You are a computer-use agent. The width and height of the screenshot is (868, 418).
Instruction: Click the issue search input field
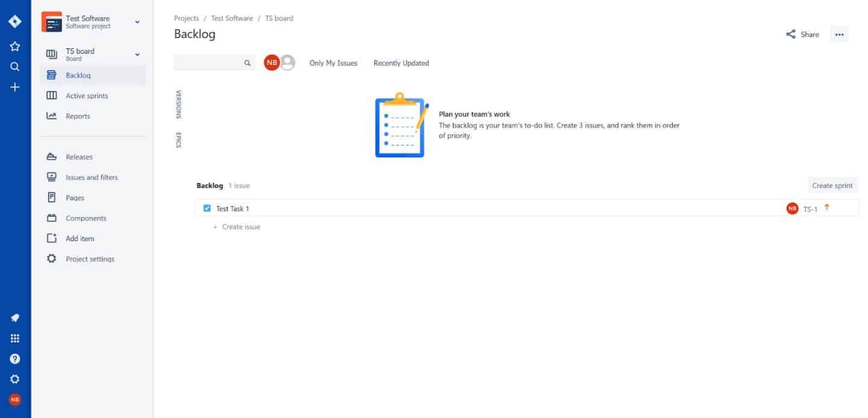pyautogui.click(x=211, y=62)
